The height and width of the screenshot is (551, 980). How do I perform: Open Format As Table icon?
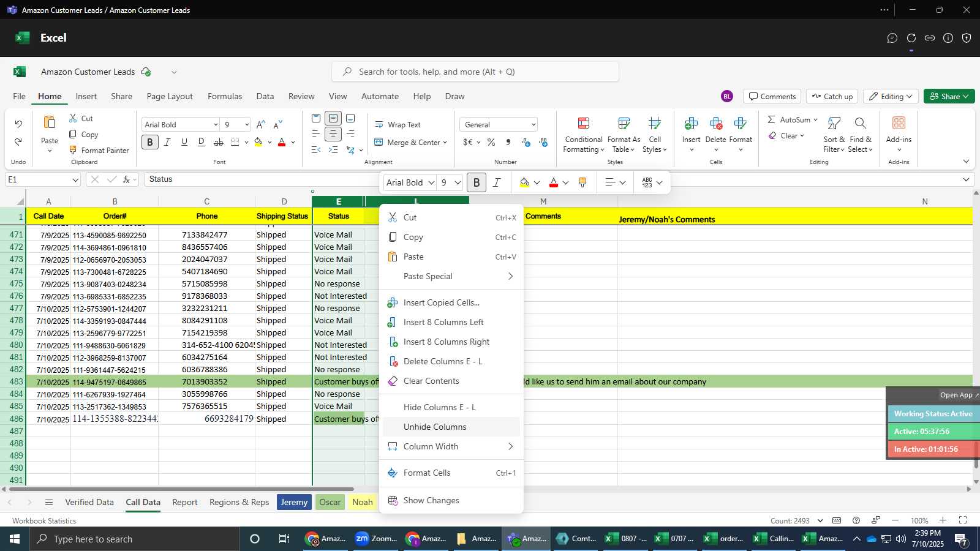pos(624,124)
